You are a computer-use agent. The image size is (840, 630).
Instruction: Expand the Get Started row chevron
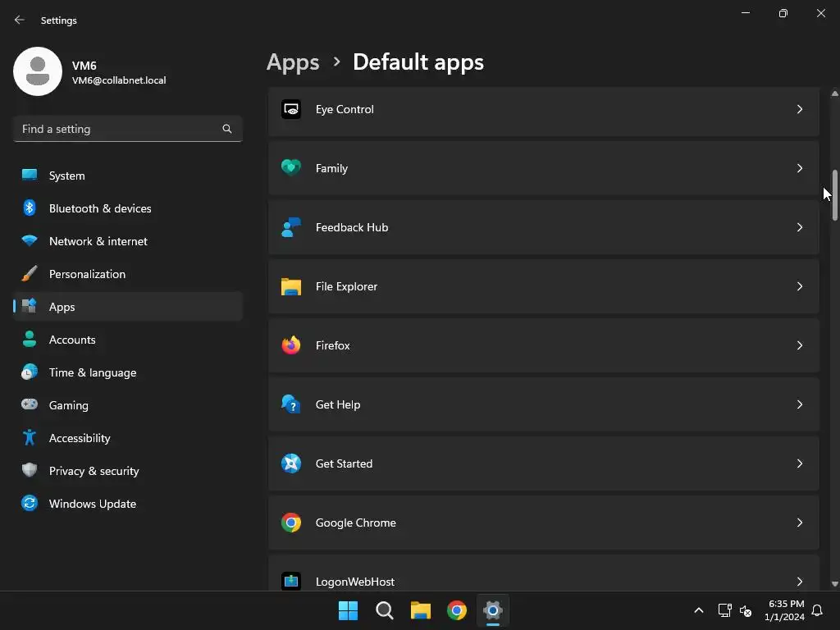click(799, 463)
